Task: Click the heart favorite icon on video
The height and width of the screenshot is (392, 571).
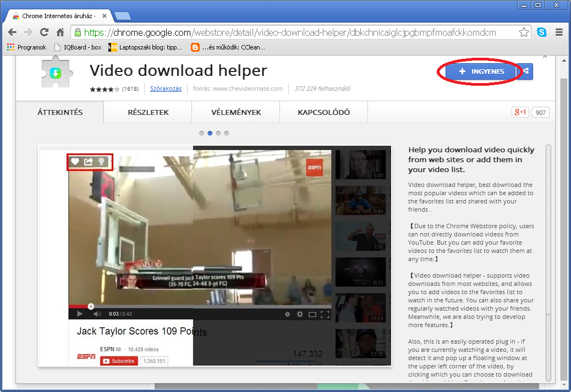Action: point(75,161)
